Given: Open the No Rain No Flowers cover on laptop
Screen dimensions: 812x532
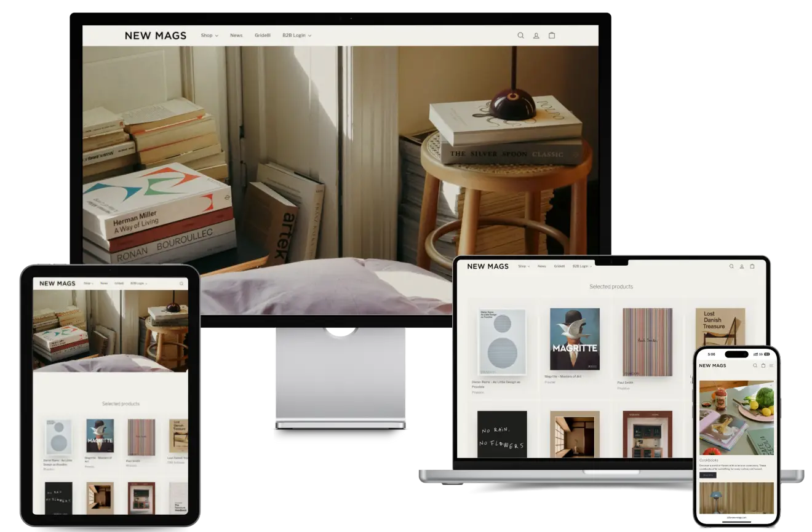Looking at the screenshot, I should pos(502,434).
